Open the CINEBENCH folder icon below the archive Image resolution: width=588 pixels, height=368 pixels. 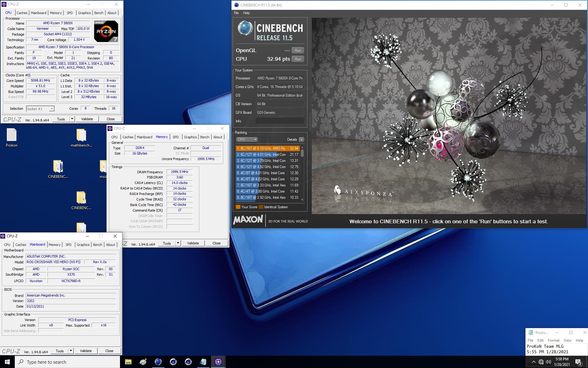click(x=81, y=200)
